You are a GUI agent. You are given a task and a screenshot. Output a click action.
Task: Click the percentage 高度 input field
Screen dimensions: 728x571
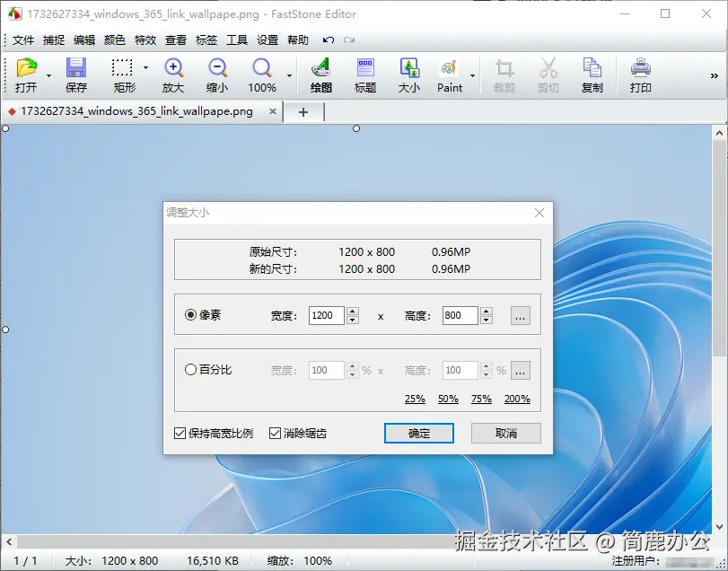(460, 371)
